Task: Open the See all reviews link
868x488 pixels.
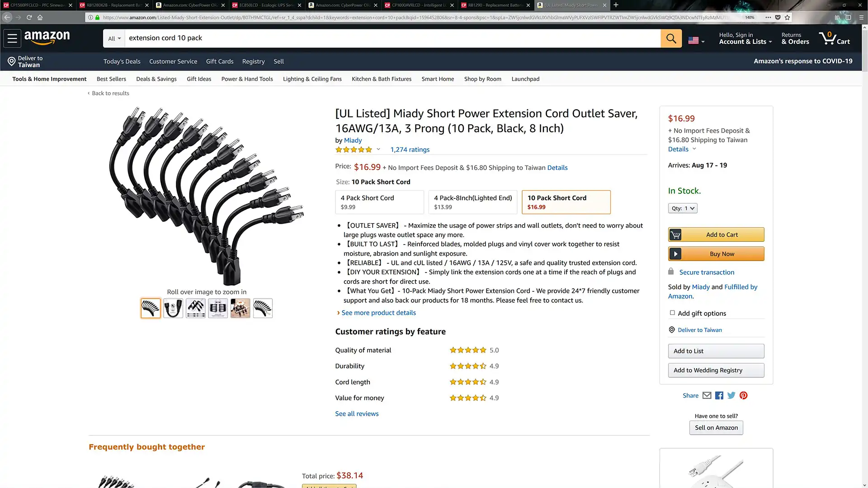Action: click(x=357, y=413)
